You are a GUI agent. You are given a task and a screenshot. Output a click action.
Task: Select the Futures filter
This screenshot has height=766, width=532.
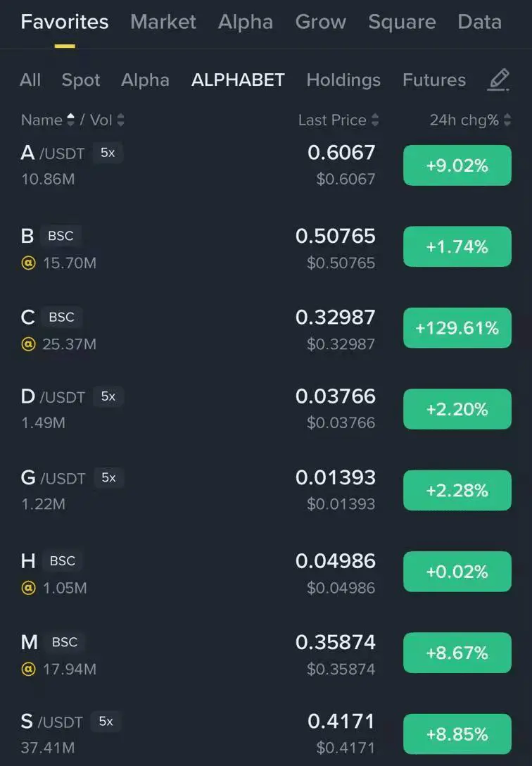(434, 80)
